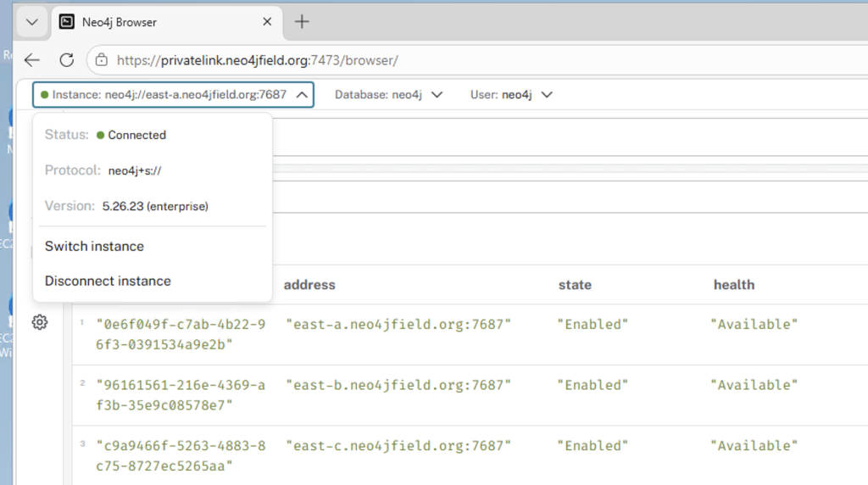
Task: Reload the Neo4j Browser page
Action: point(66,60)
